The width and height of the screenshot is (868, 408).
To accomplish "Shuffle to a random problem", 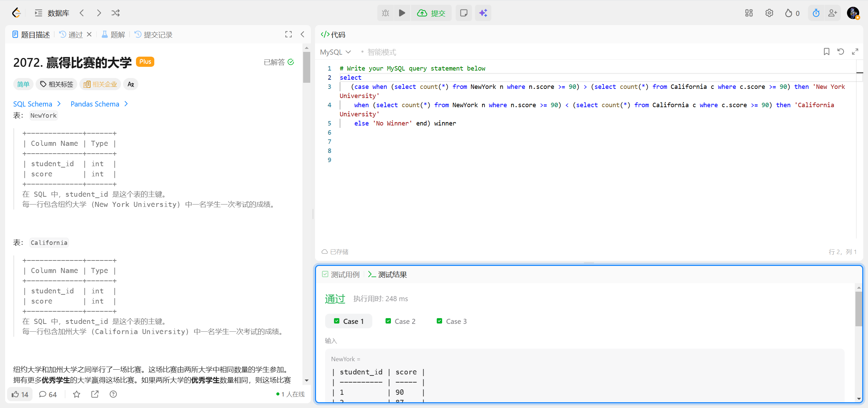I will pos(115,13).
